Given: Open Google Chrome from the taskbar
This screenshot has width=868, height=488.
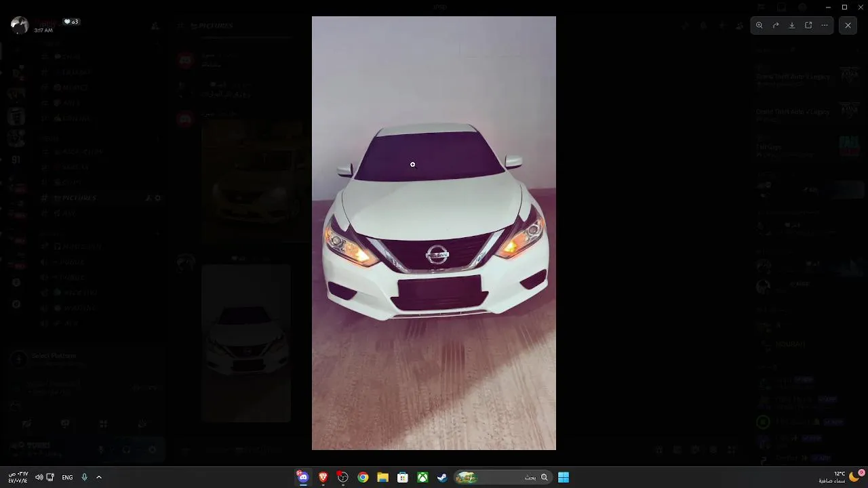Looking at the screenshot, I should tap(363, 477).
